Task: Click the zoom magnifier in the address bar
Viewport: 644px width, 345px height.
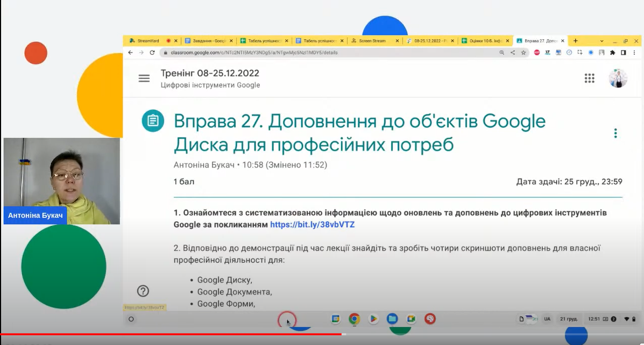Action: point(501,53)
